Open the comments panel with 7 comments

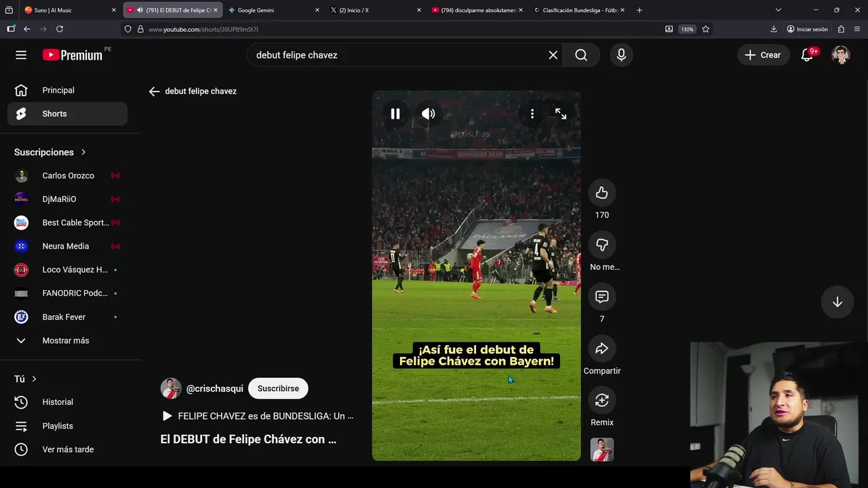[x=601, y=297]
